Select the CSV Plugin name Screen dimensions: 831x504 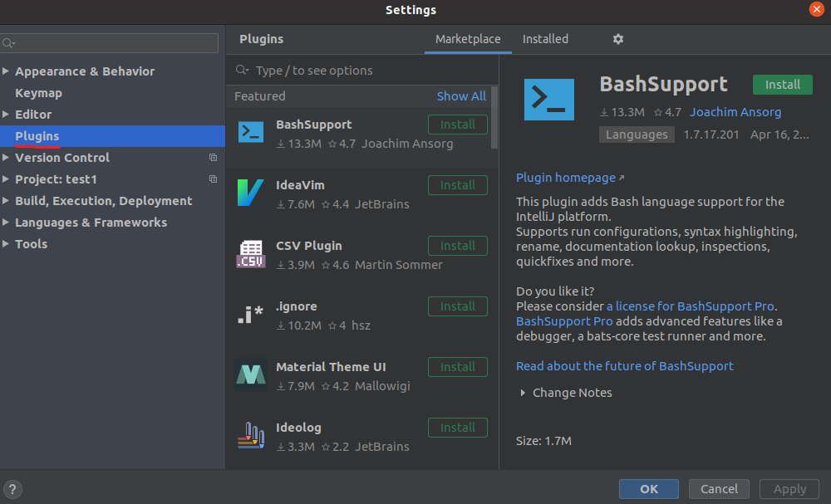pyautogui.click(x=308, y=246)
